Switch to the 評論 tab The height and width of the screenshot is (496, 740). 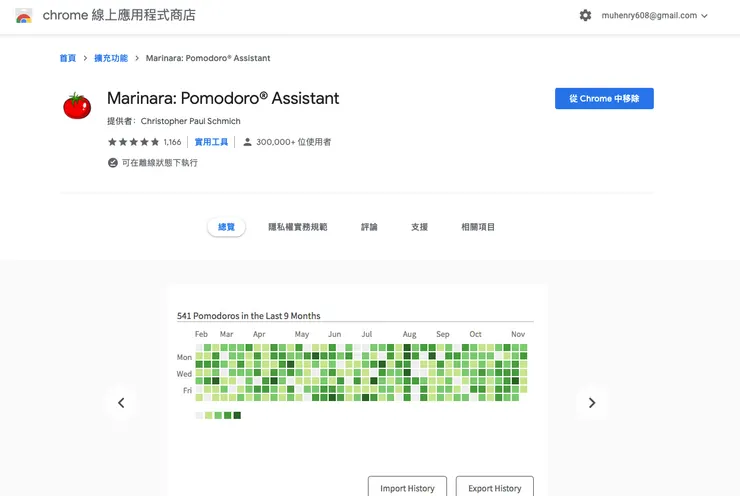[369, 227]
